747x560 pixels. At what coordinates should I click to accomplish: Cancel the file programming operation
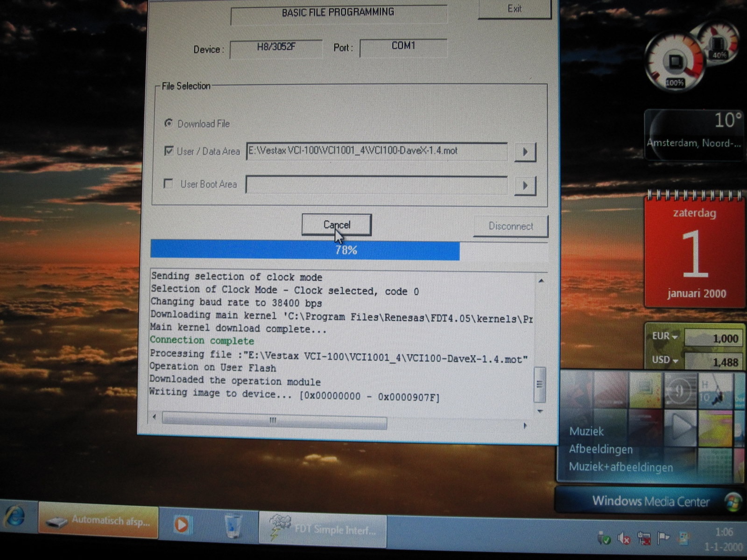(x=337, y=225)
